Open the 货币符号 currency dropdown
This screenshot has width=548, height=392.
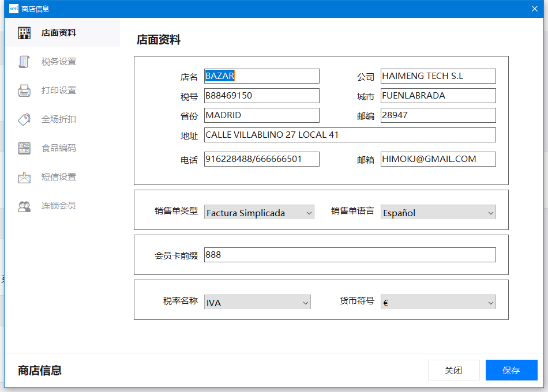click(x=438, y=302)
